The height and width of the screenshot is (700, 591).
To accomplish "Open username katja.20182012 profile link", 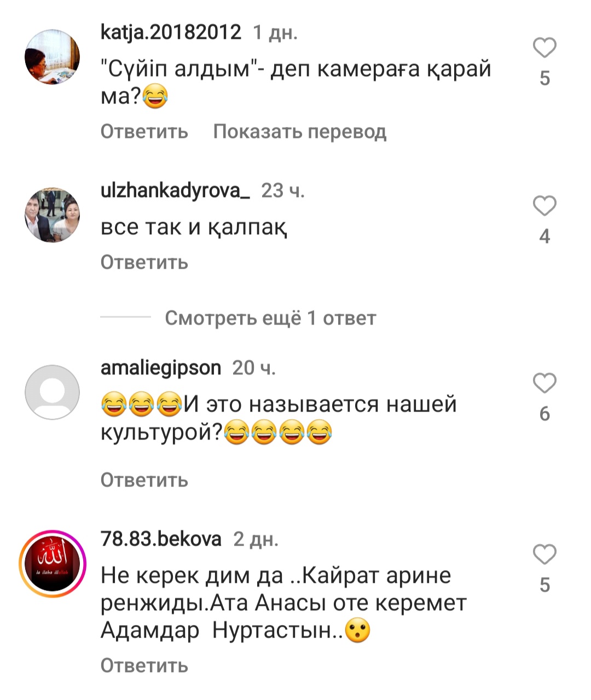I will pos(171,33).
